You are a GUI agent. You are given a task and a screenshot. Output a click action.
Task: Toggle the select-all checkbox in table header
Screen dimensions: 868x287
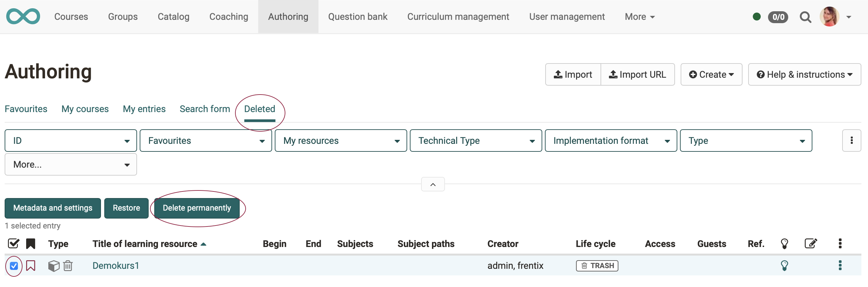pos(14,243)
